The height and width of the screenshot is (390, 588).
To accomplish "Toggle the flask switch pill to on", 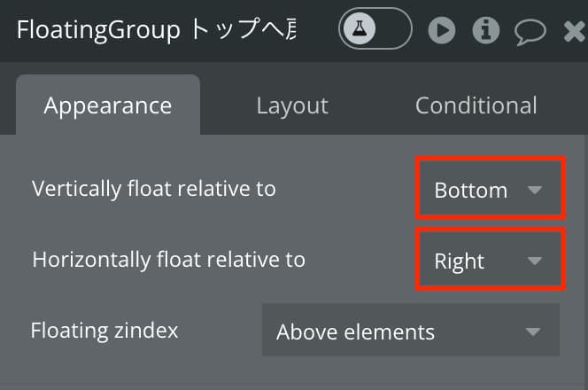I will click(x=375, y=28).
